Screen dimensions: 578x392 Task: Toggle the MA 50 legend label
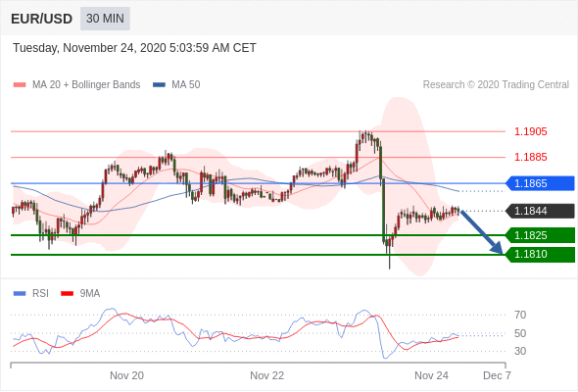pyautogui.click(x=186, y=85)
